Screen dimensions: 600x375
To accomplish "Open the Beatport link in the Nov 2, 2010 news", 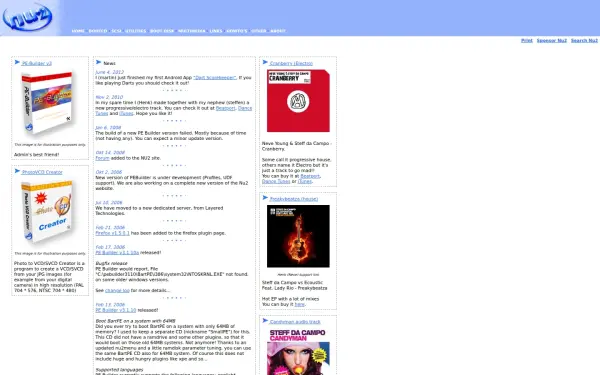I will [x=225, y=108].
